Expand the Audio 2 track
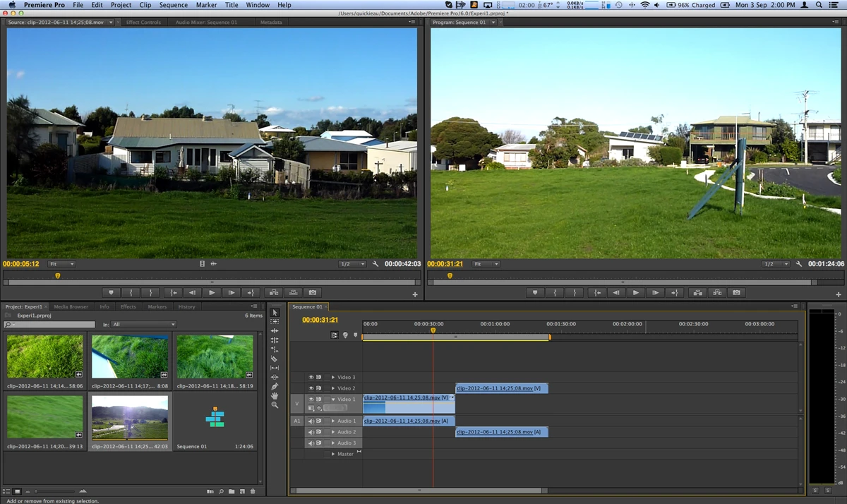This screenshot has height=504, width=847. click(333, 432)
